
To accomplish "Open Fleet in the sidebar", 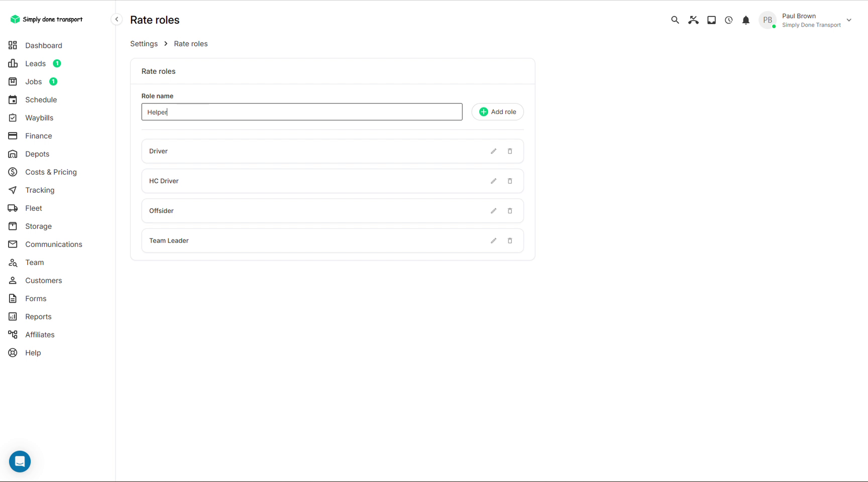I will 33,208.
